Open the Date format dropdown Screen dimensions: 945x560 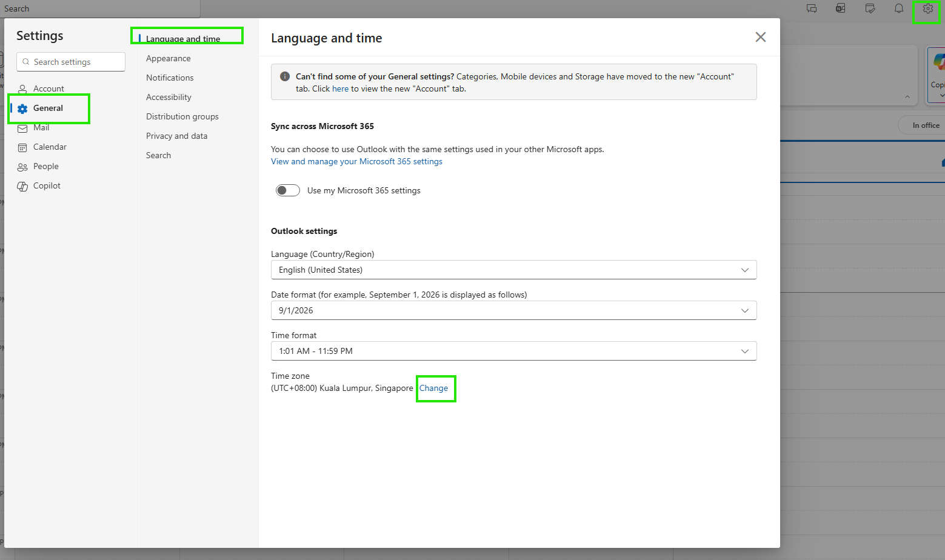coord(513,310)
